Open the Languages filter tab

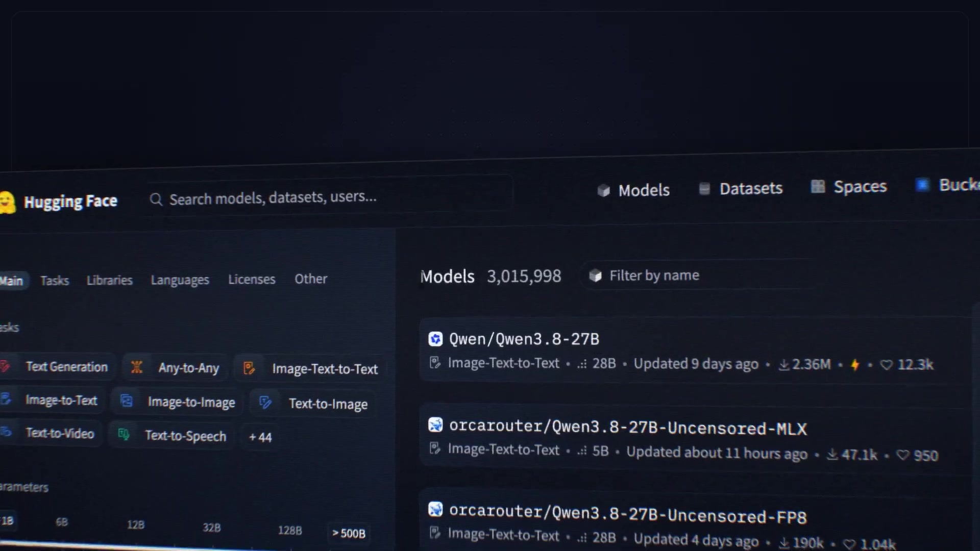tap(180, 280)
